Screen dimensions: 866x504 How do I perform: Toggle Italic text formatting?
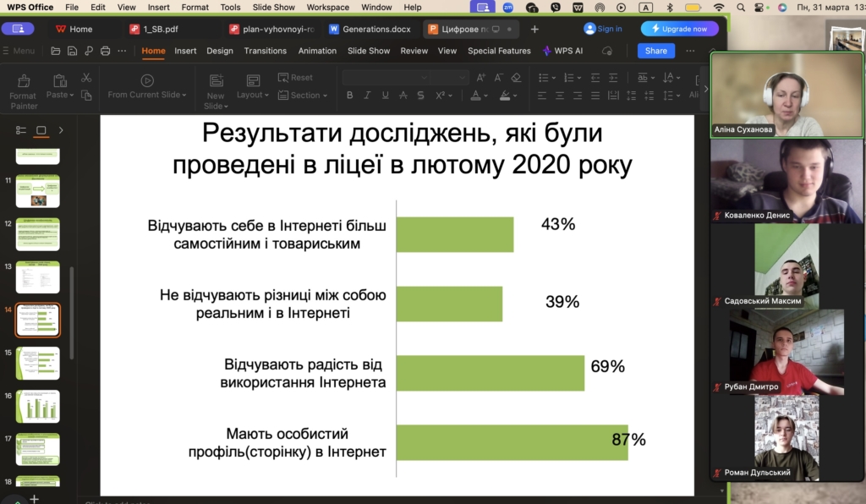[x=366, y=96]
